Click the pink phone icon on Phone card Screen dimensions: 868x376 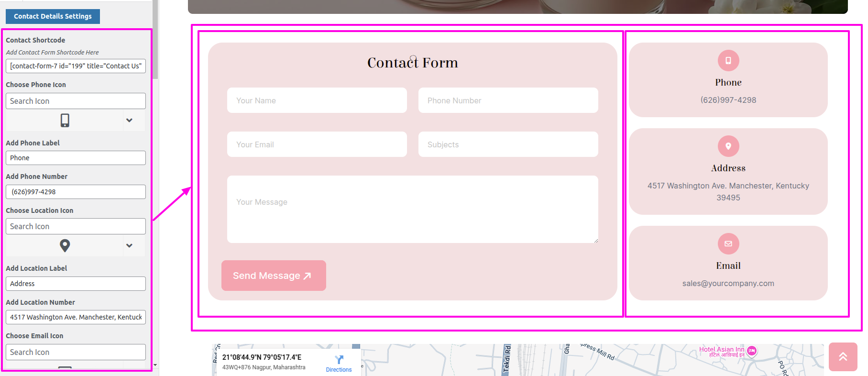[x=728, y=61]
